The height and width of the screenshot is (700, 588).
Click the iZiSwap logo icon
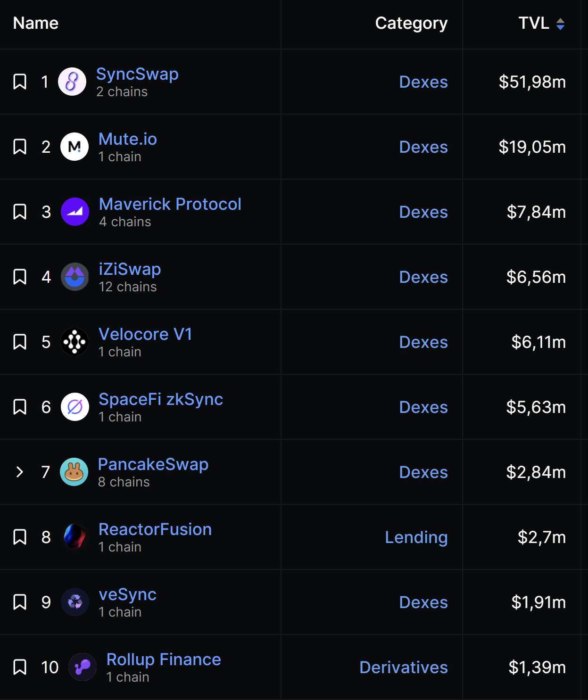pyautogui.click(x=75, y=277)
